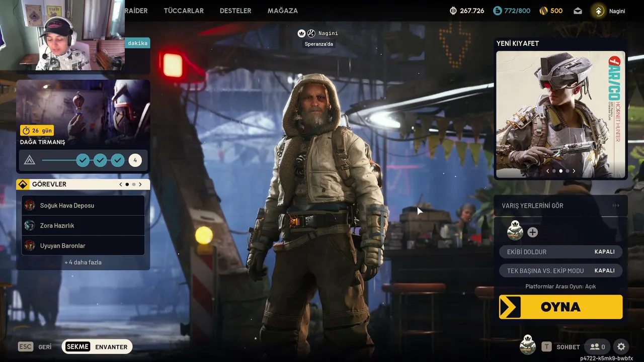Screen dimensions: 644x362
Task: Select the middle completed checkmark node
Action: click(100, 160)
